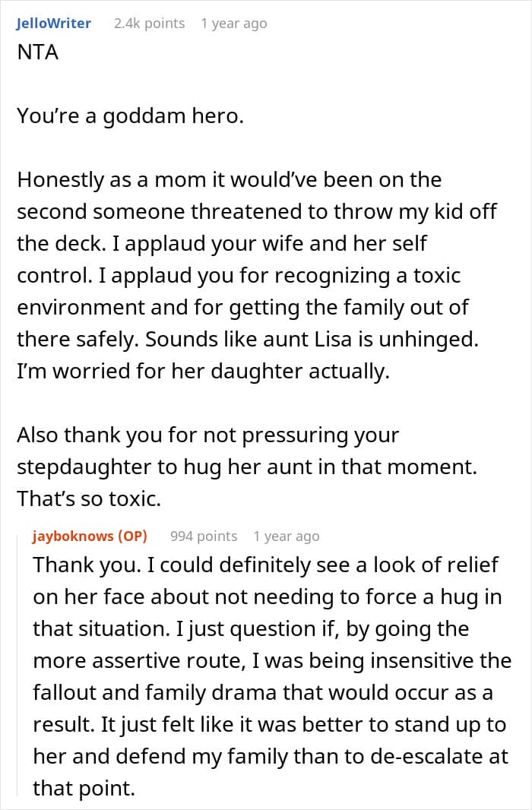Image resolution: width=532 pixels, height=810 pixels.
Task: Click the 2.4k points score
Action: [x=149, y=24]
